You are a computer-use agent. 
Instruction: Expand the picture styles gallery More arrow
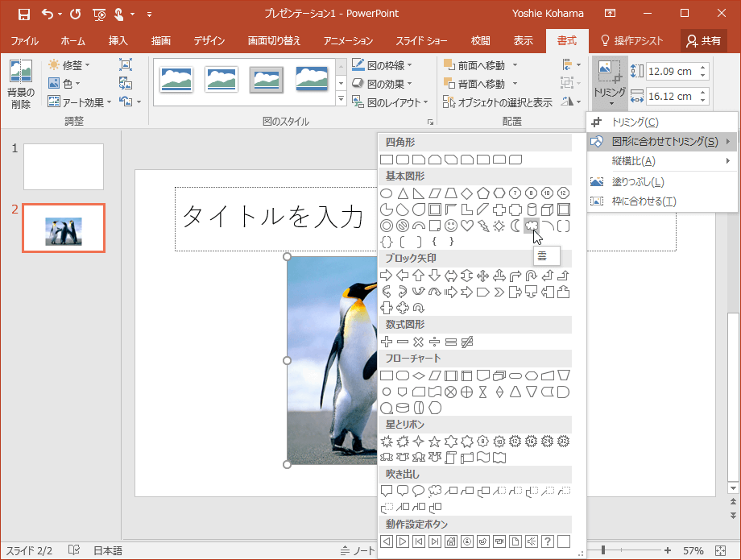(x=341, y=100)
